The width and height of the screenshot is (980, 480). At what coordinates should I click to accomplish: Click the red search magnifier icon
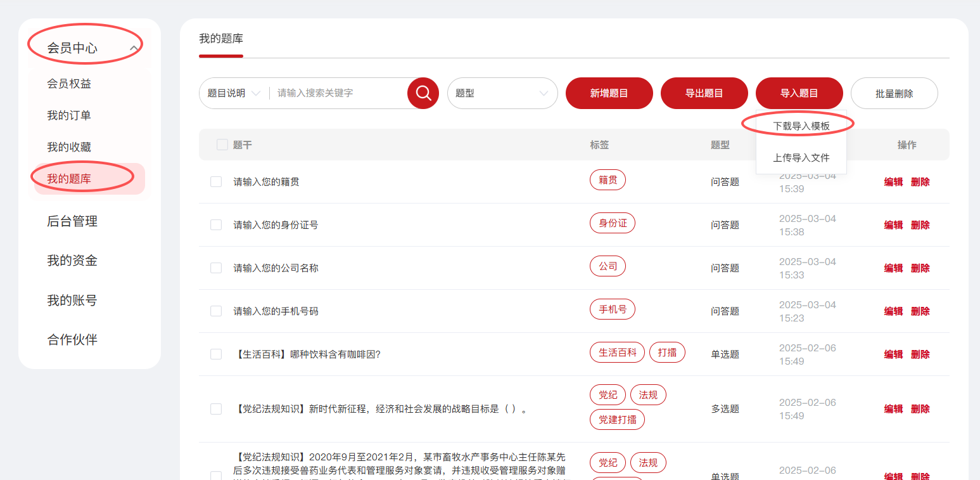click(x=423, y=93)
